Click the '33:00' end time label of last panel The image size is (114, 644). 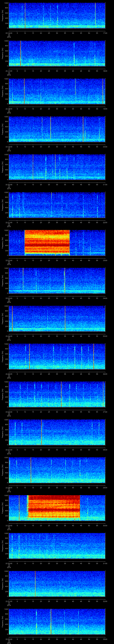[105, 639]
